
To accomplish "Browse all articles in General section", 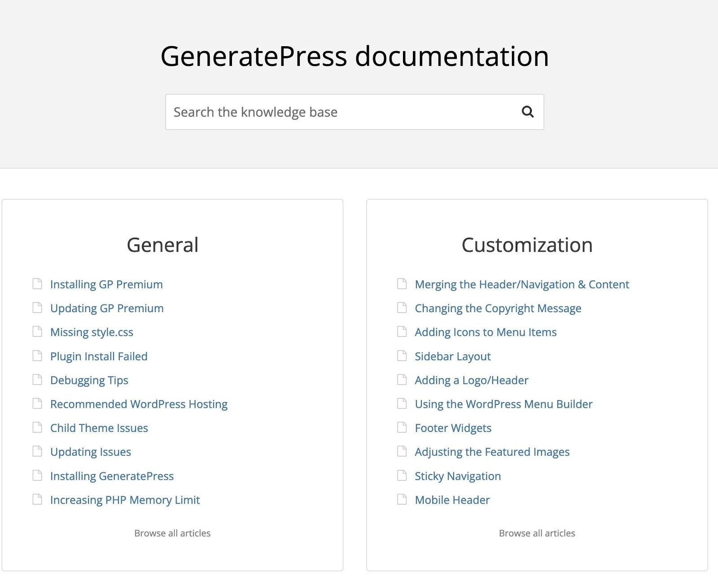I will click(172, 533).
